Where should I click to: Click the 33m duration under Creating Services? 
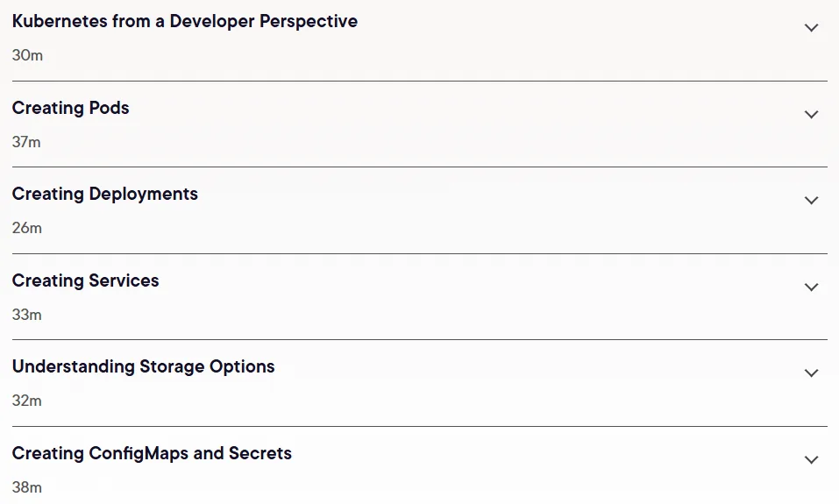coord(27,315)
